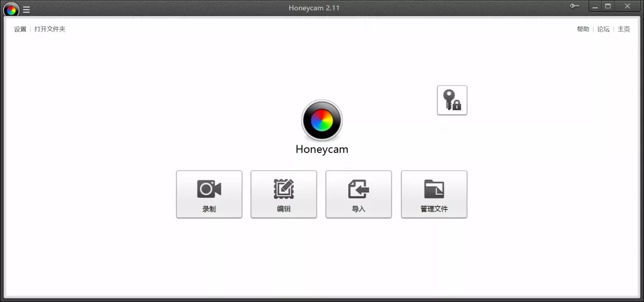
Task: Click 打开文件夹 open folder link
Action: coord(49,29)
